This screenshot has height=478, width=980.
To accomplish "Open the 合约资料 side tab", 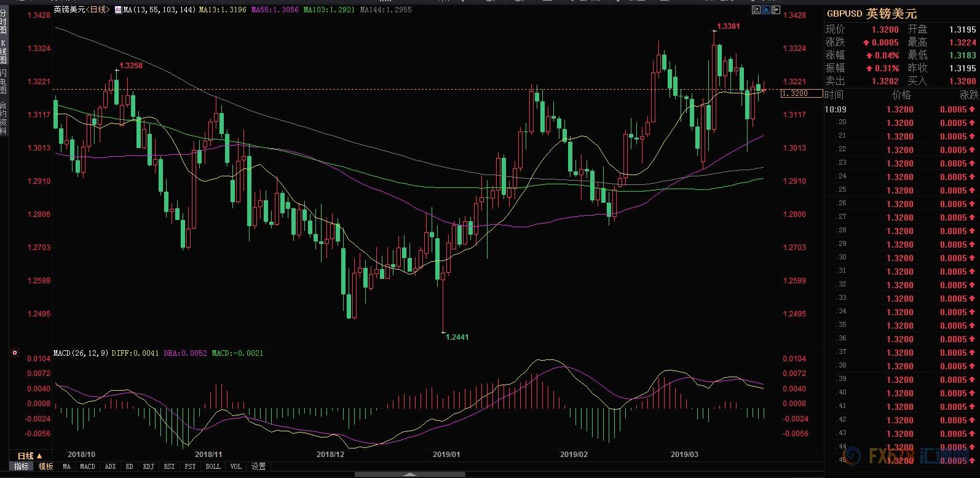I will pos(3,118).
